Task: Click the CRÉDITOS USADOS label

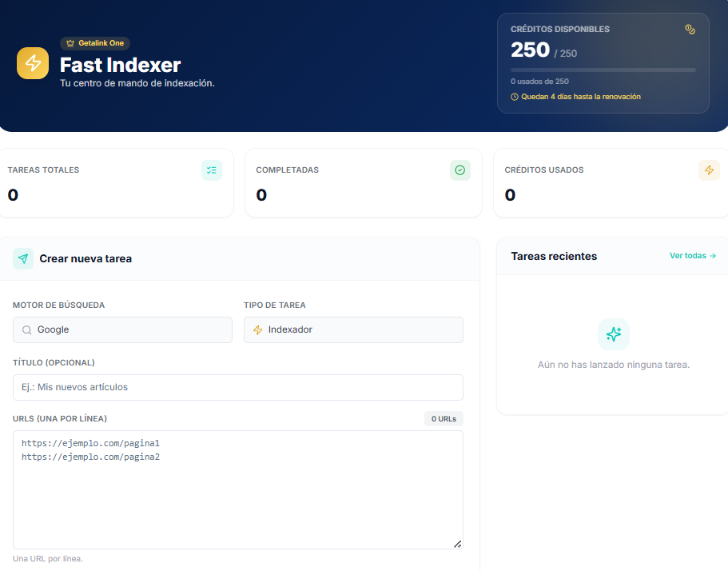Action: click(544, 170)
